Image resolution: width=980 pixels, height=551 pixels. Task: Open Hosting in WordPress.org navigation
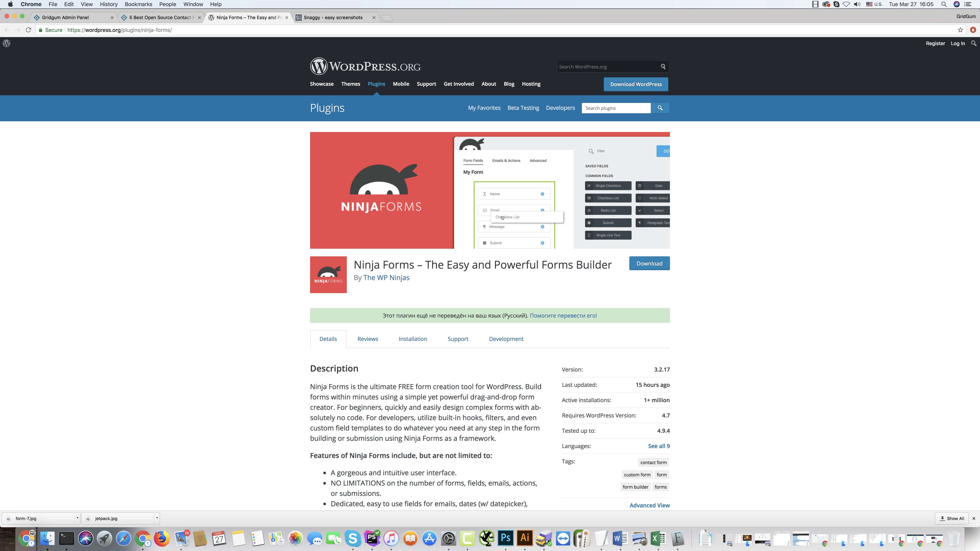coord(531,84)
